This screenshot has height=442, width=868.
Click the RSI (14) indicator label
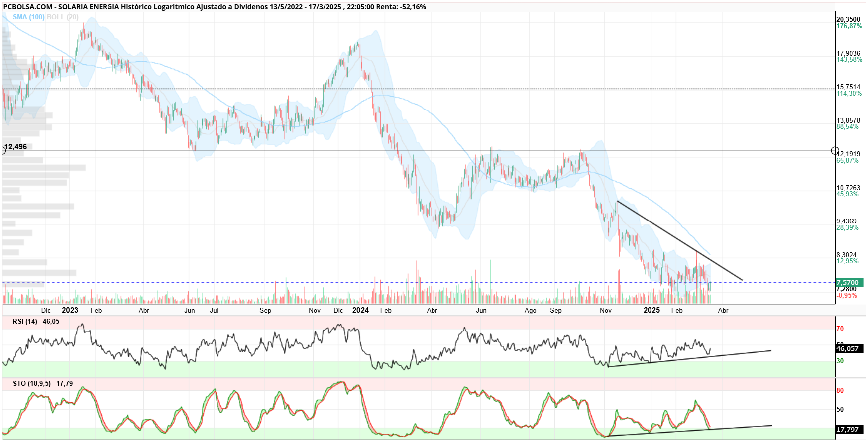[25, 321]
